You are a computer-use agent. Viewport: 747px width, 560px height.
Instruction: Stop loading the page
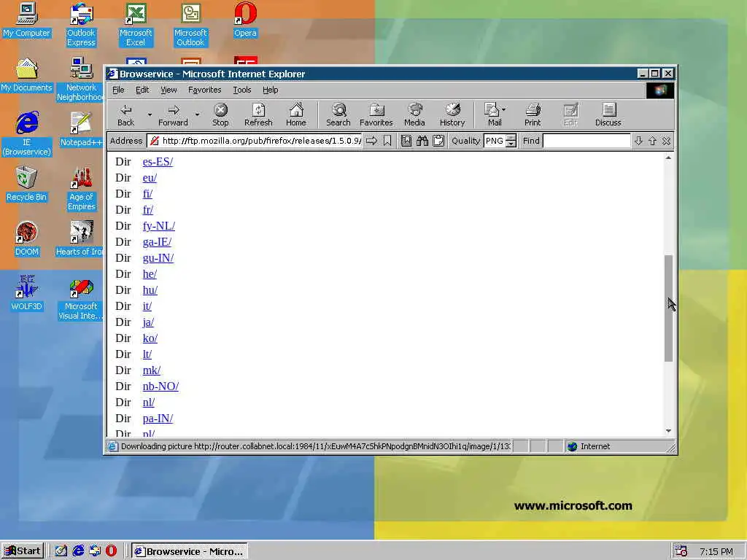[220, 115]
